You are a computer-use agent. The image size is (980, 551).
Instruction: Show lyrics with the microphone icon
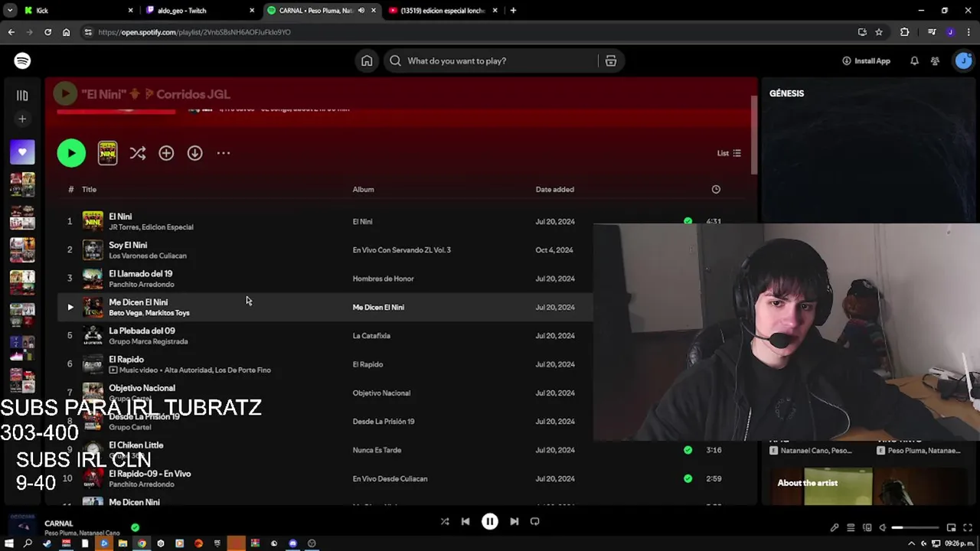pos(834,527)
